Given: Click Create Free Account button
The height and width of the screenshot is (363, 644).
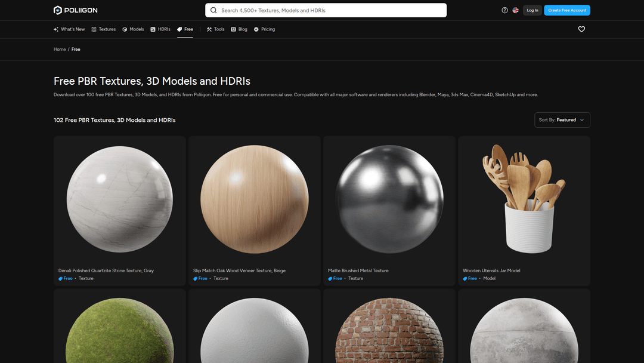Looking at the screenshot, I should coord(566,10).
